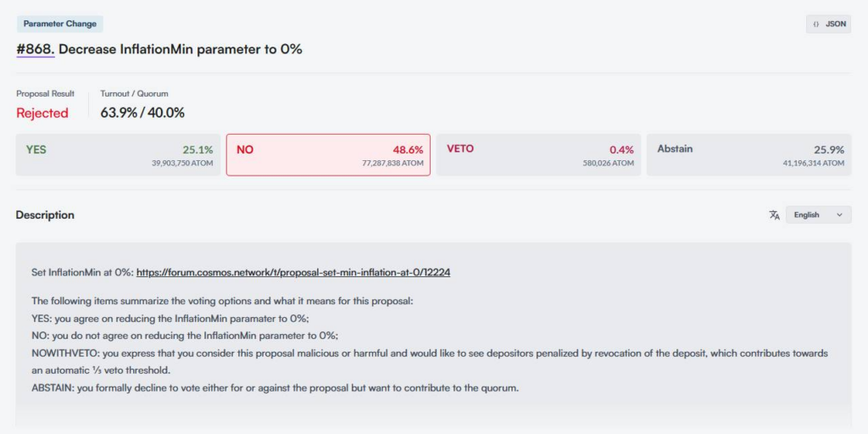Select the VETO vote result card
This screenshot has height=434, width=868.
[x=538, y=155]
